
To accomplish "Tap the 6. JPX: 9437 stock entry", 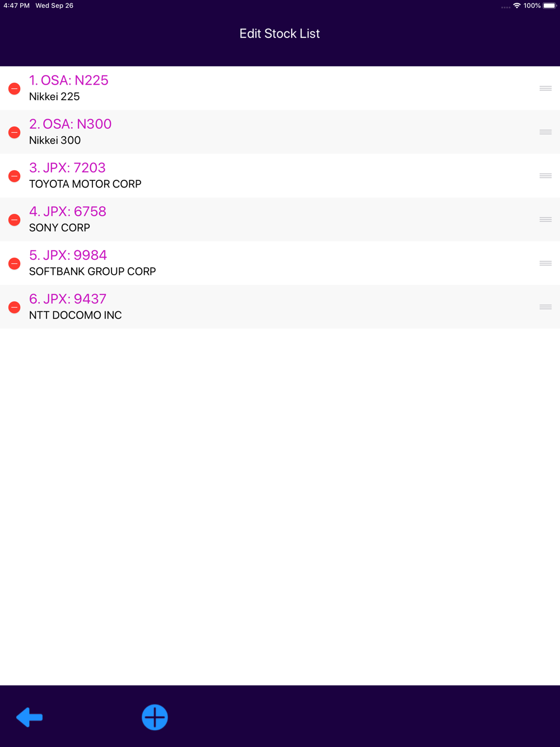I will (x=280, y=307).
